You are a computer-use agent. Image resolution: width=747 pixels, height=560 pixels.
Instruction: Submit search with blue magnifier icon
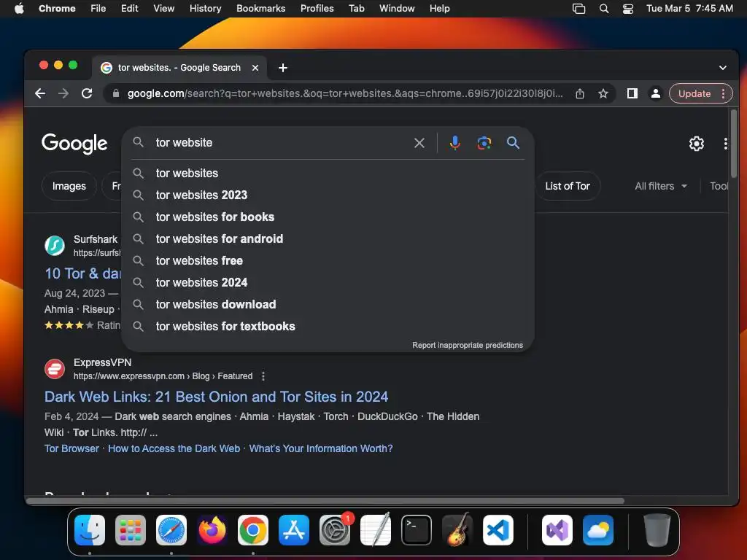click(513, 142)
